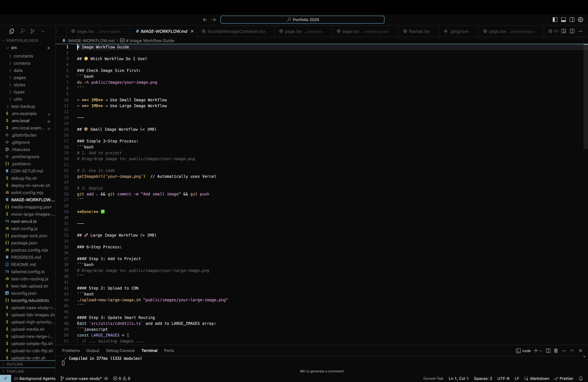This screenshot has height=382, width=588.
Task: Switch to Debug Console panel tab
Action: (120, 351)
